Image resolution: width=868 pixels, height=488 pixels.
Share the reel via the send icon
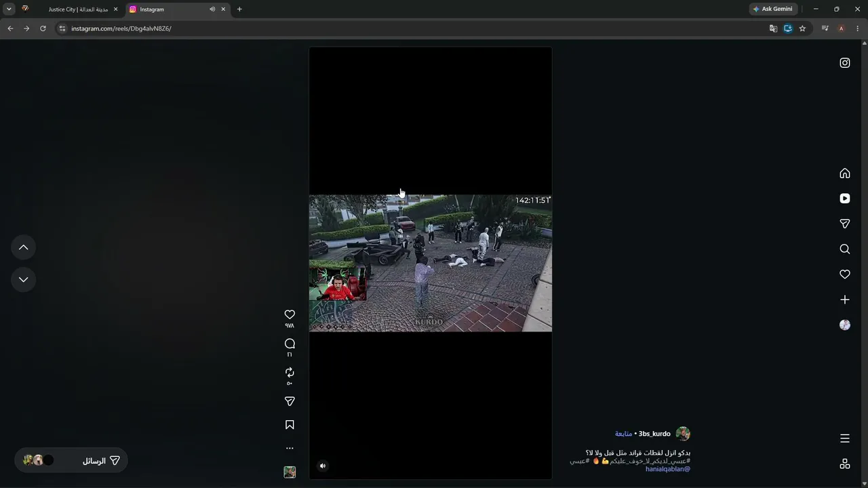click(x=290, y=401)
